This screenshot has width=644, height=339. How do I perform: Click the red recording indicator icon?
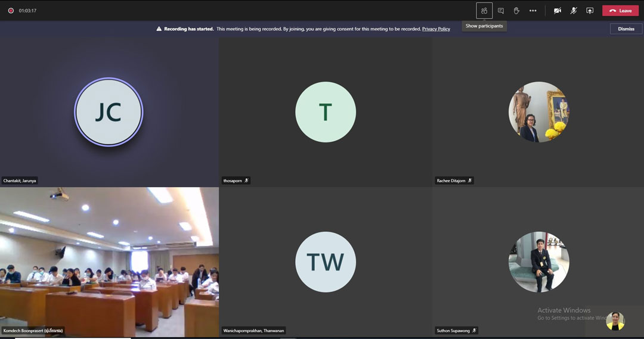[x=11, y=11]
